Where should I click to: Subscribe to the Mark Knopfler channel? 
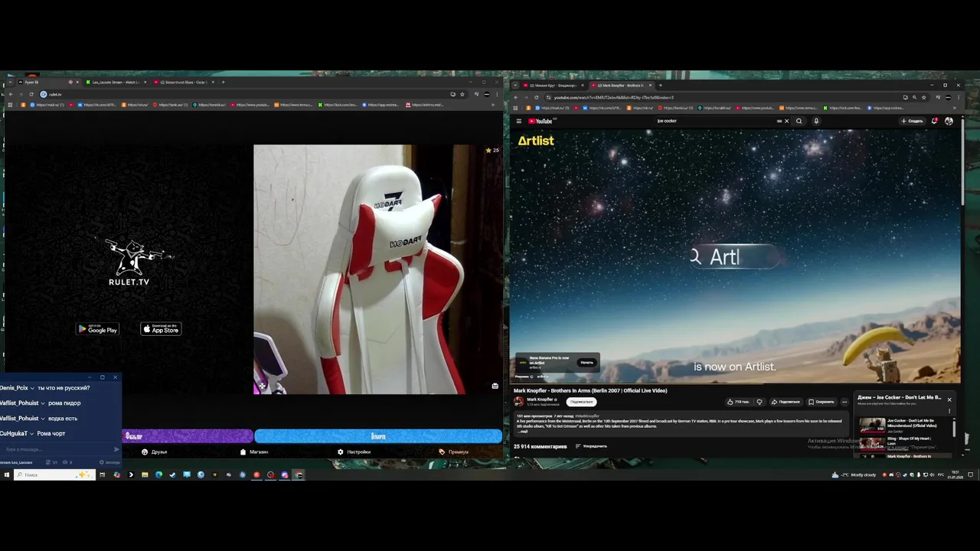(581, 402)
